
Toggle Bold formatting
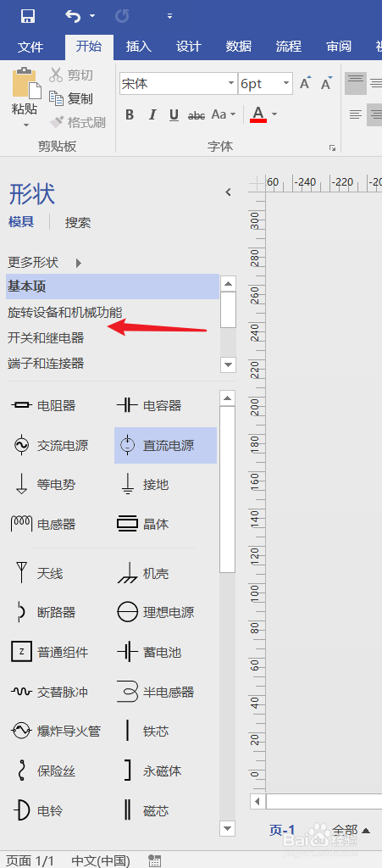[130, 114]
